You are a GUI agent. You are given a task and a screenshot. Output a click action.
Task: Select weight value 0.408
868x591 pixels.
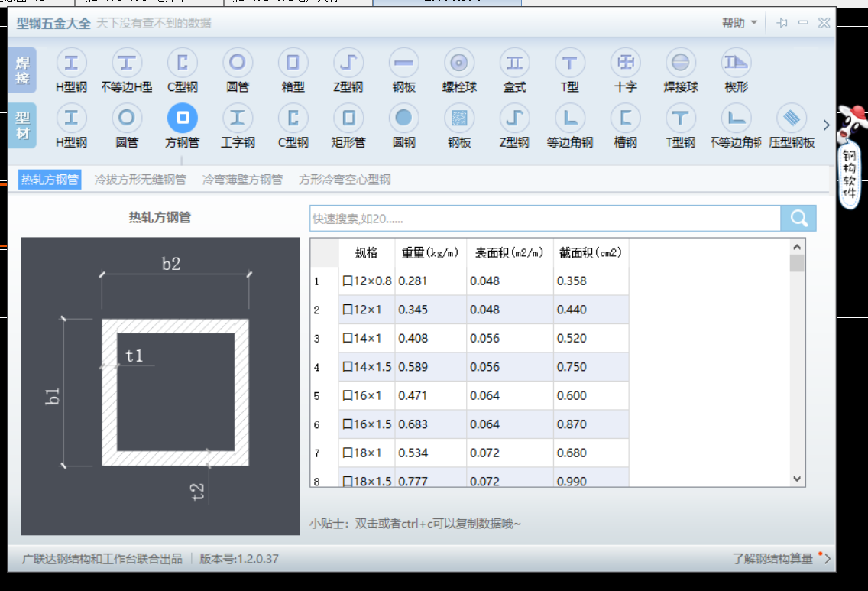(x=430, y=338)
